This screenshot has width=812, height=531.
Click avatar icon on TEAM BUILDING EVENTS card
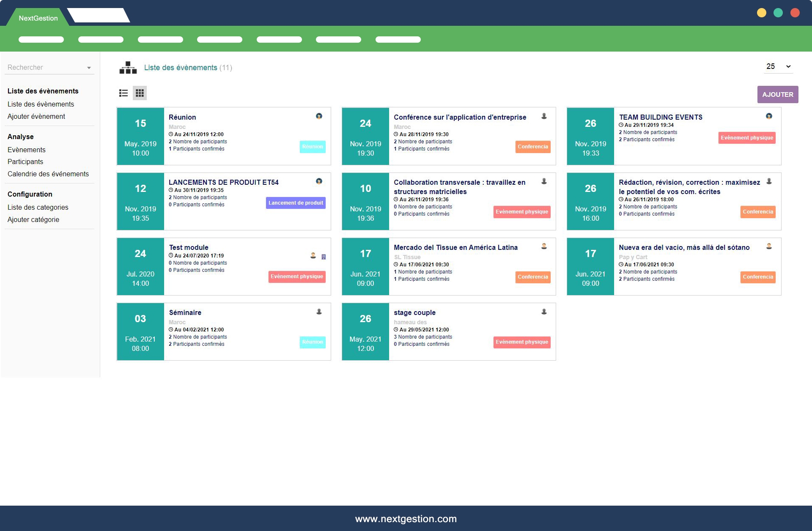point(769,116)
